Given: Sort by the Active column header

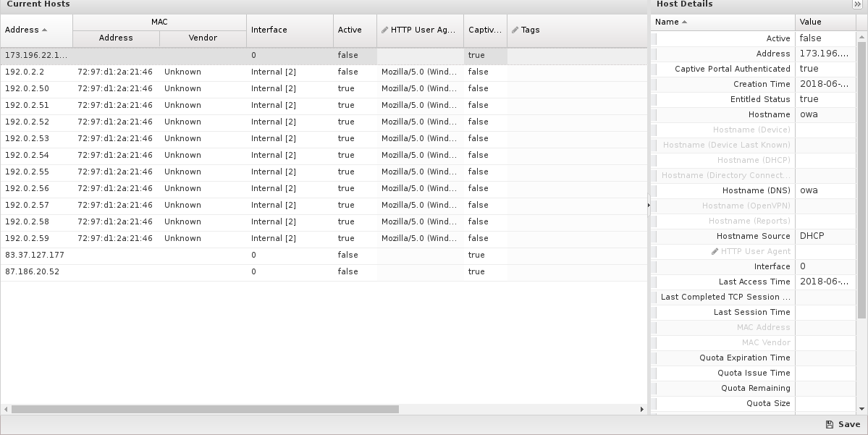Looking at the screenshot, I should tap(355, 30).
